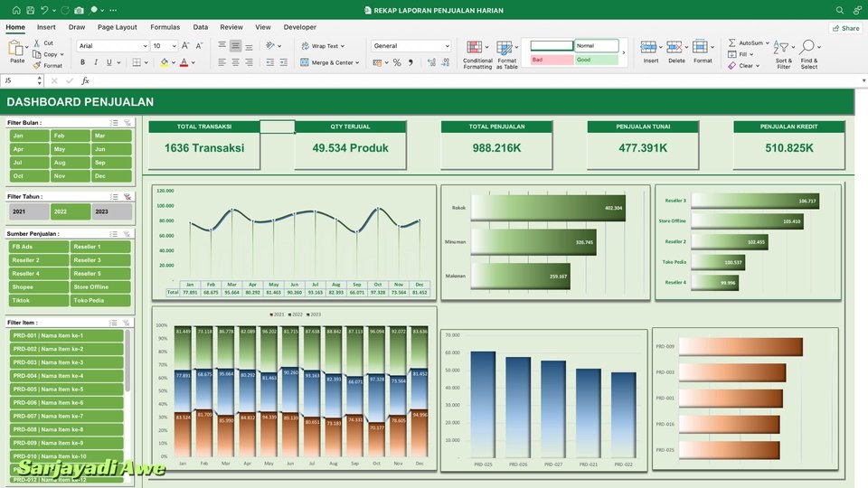The width and height of the screenshot is (868, 488).
Task: Toggle the Shopee slicer option
Action: coord(39,286)
